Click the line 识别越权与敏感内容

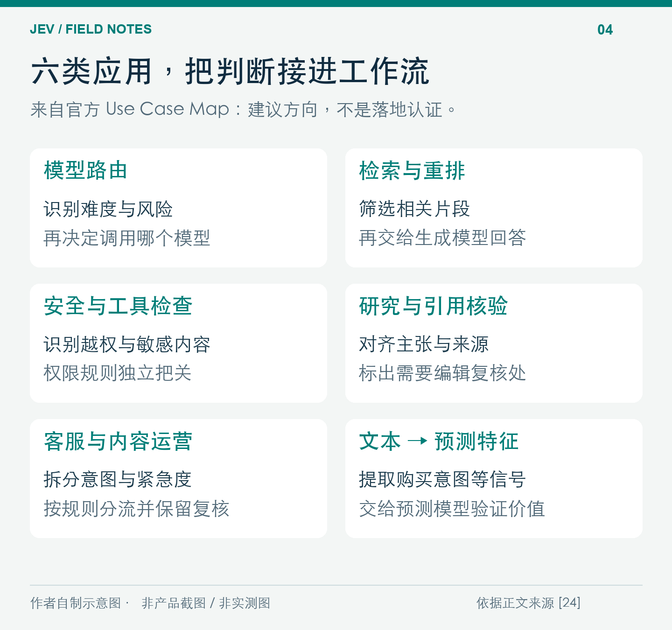click(x=127, y=344)
